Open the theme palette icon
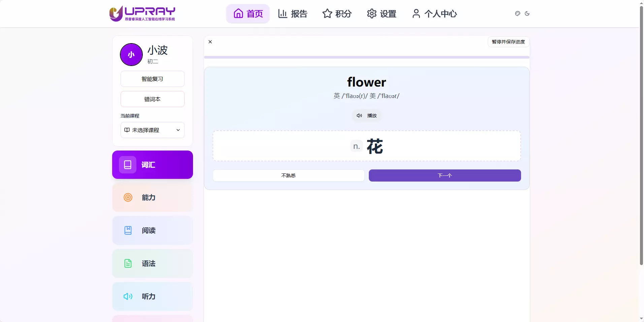 [518, 13]
